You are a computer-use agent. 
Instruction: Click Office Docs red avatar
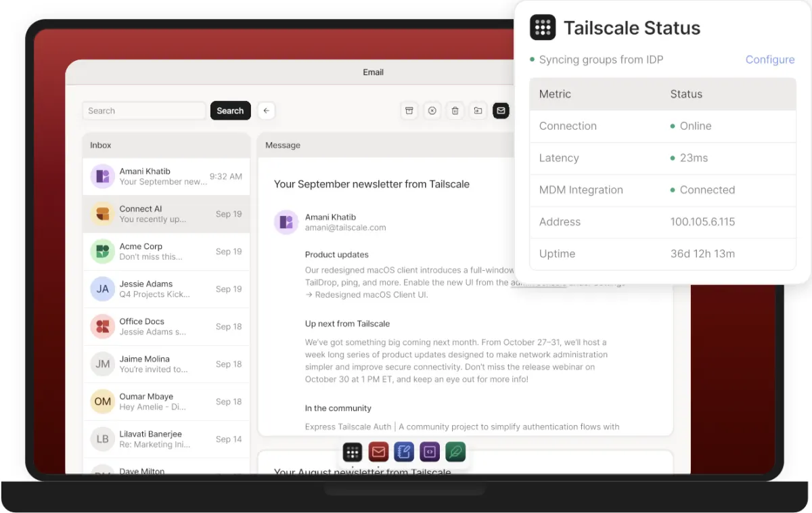(102, 327)
